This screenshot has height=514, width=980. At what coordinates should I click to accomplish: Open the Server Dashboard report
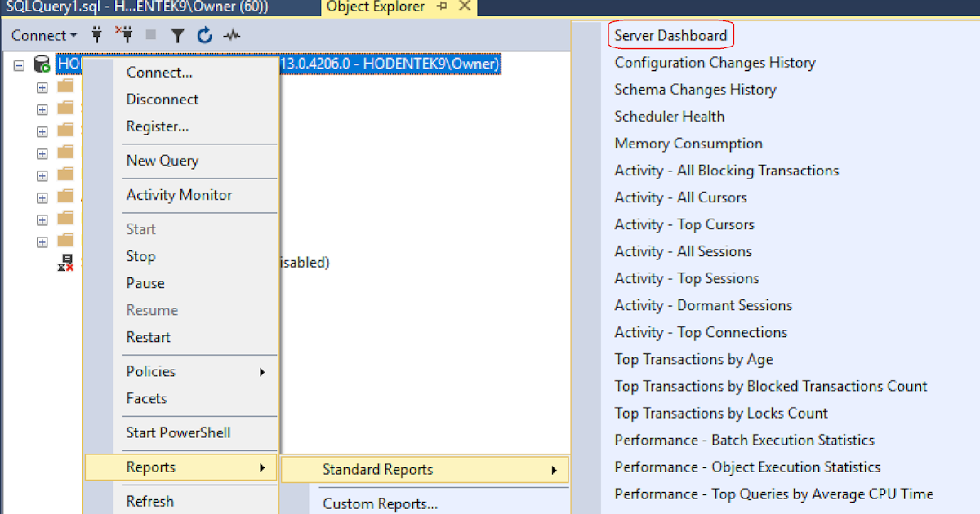(x=670, y=35)
